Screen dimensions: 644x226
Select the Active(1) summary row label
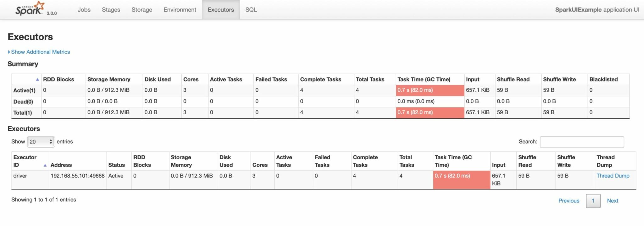coord(24,90)
